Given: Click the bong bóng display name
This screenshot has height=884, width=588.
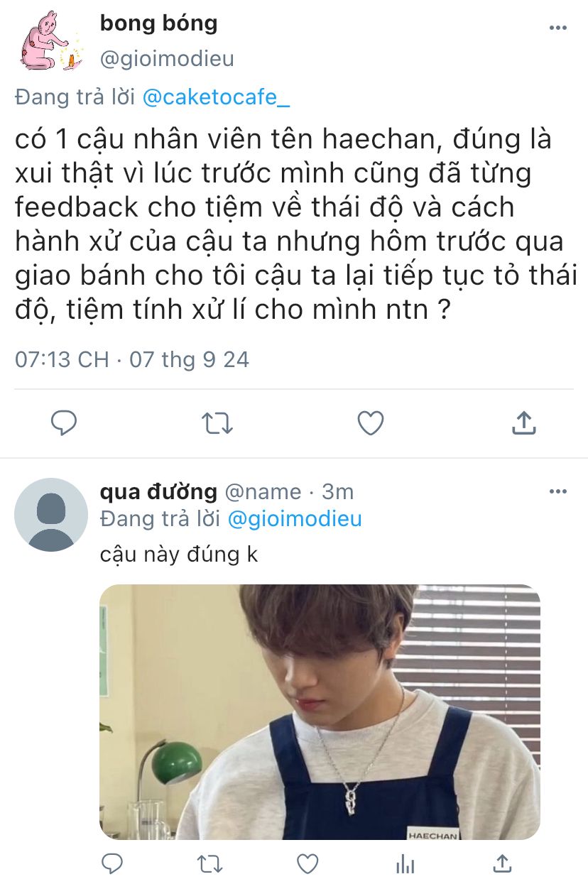Looking at the screenshot, I should point(158,23).
